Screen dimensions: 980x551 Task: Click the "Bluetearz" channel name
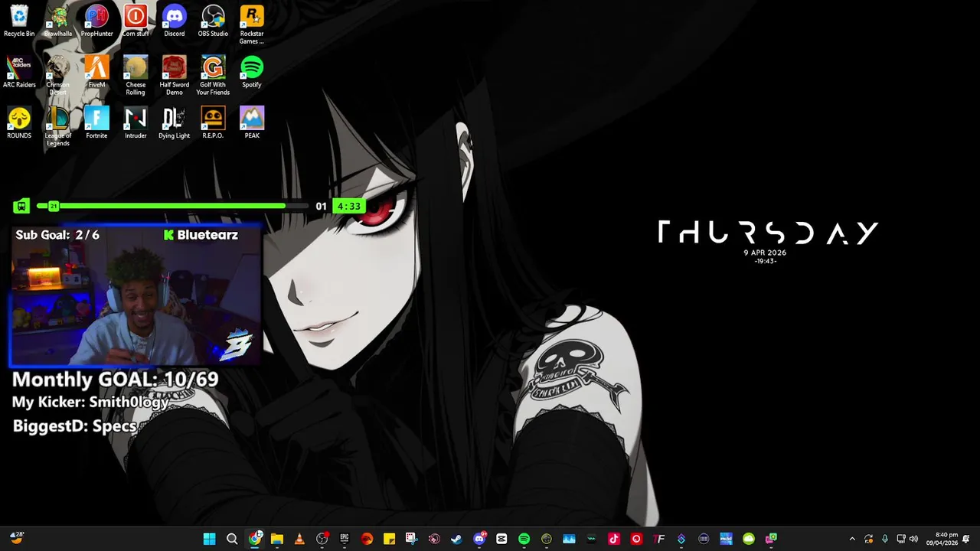[207, 235]
